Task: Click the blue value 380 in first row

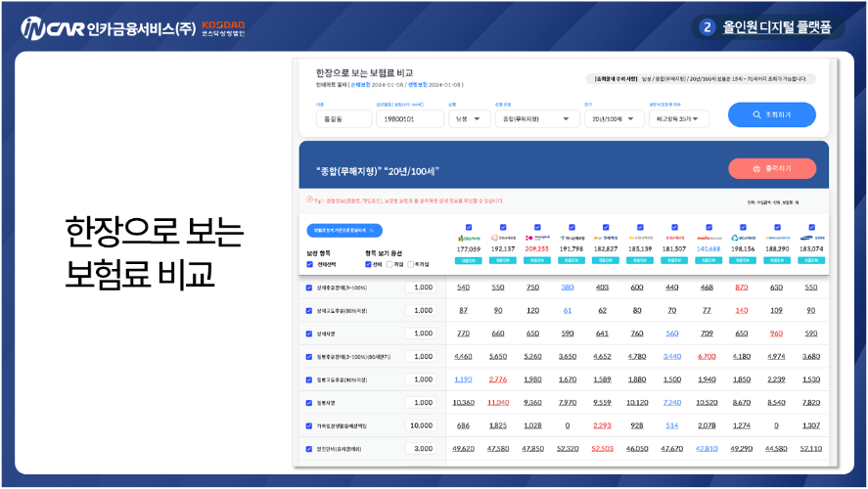Action: (x=568, y=288)
